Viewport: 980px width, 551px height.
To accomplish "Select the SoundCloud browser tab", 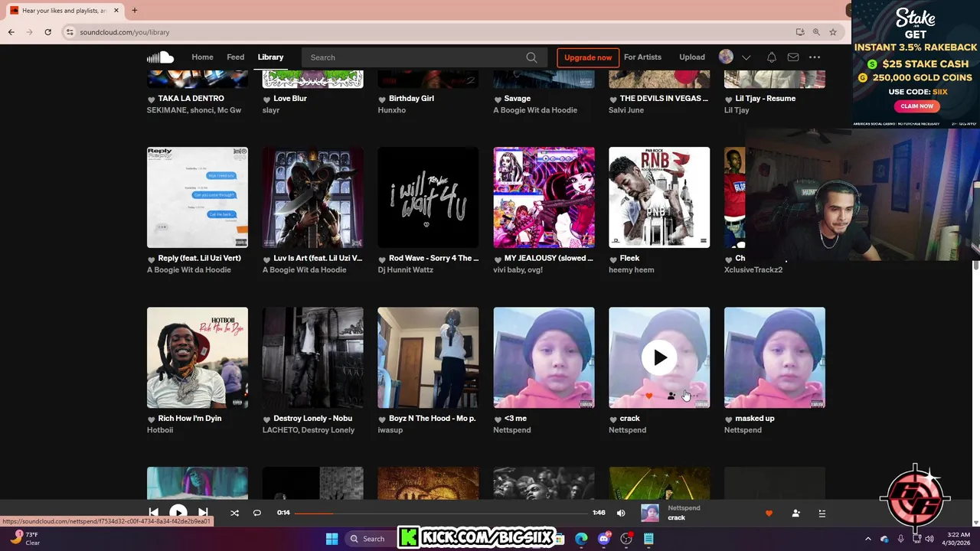I will (63, 11).
